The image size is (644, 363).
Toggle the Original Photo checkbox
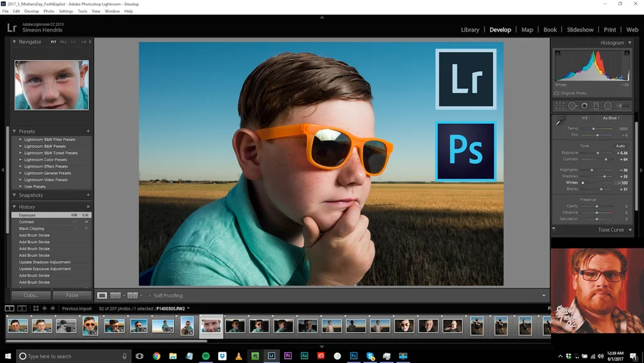click(x=557, y=93)
